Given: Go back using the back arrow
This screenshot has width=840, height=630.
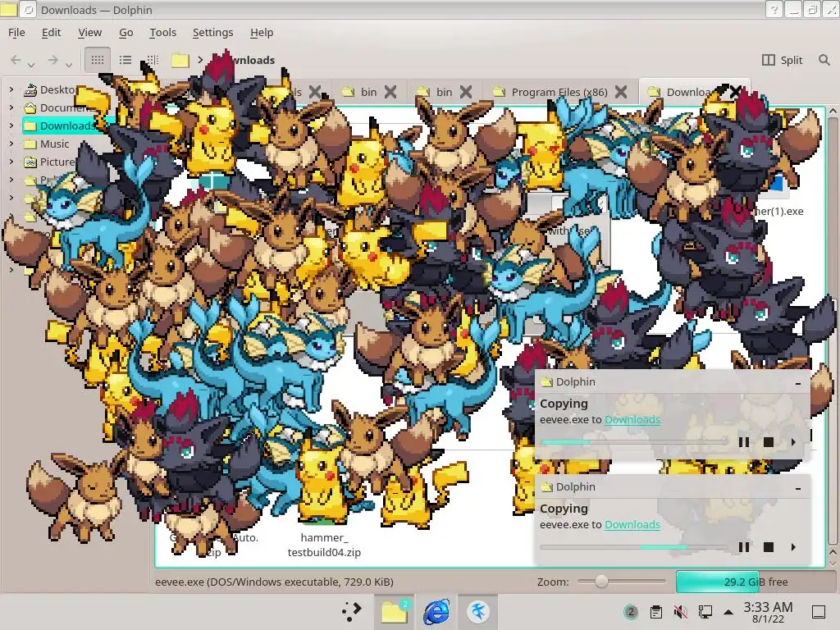Looking at the screenshot, I should [16, 59].
